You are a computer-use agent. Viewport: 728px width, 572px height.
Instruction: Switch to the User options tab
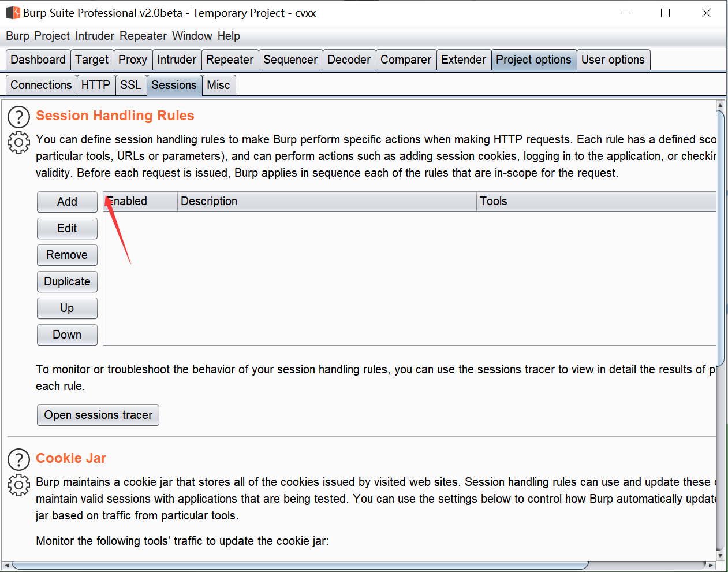pyautogui.click(x=613, y=60)
